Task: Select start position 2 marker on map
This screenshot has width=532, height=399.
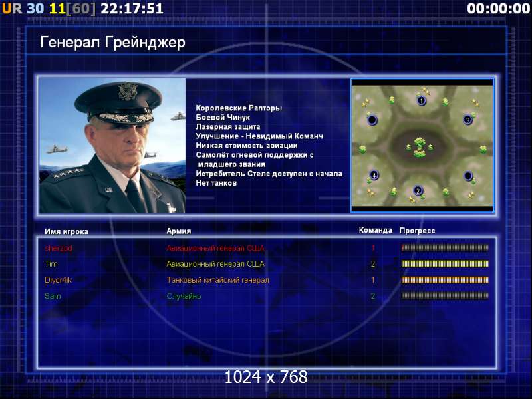Action: tap(418, 190)
